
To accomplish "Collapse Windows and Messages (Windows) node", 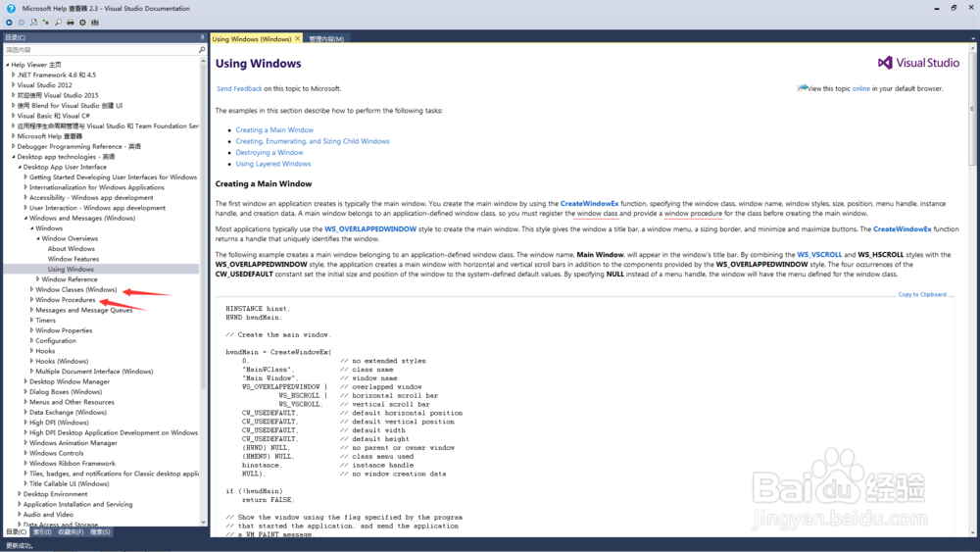I will 25,219.
